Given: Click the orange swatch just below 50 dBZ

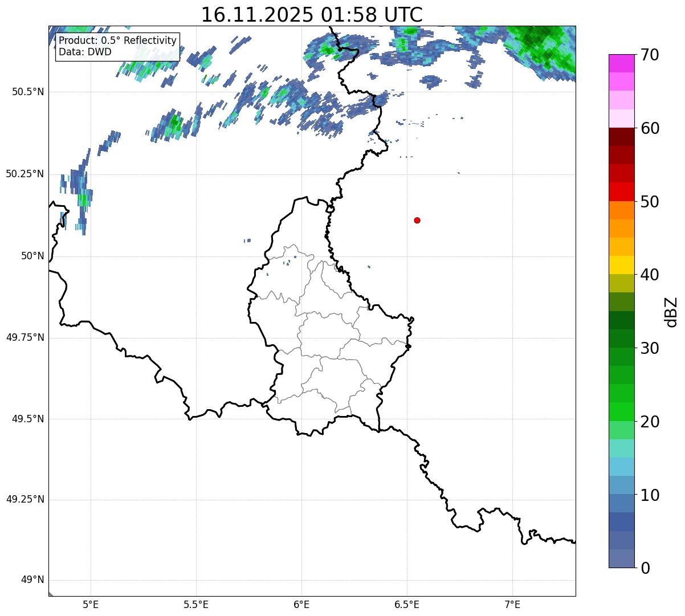Looking at the screenshot, I should pos(621,210).
